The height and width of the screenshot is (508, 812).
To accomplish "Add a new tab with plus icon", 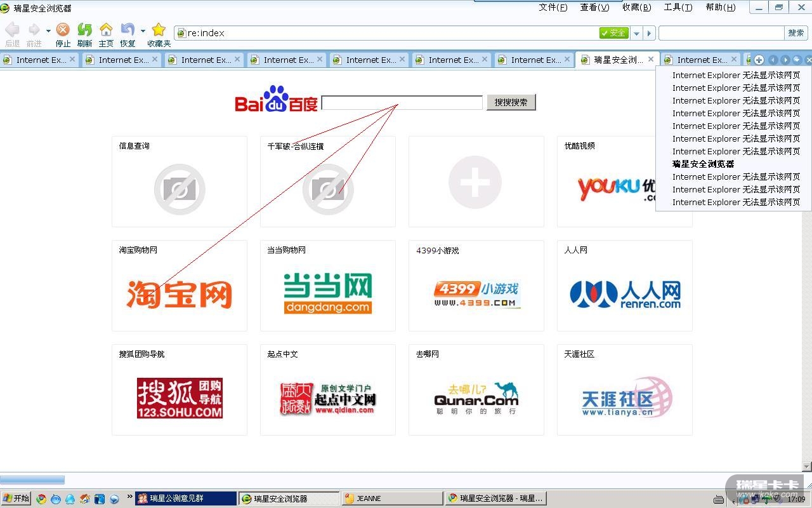I will (x=759, y=60).
